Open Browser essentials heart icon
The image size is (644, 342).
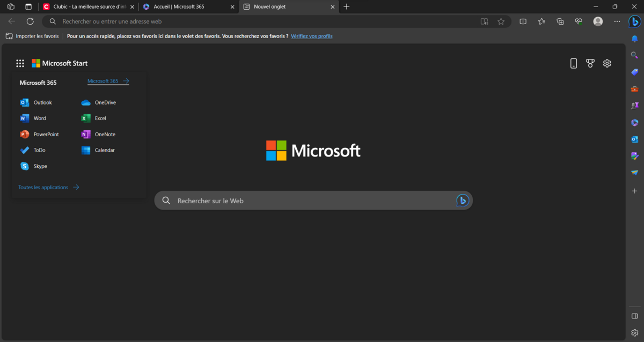tap(579, 21)
